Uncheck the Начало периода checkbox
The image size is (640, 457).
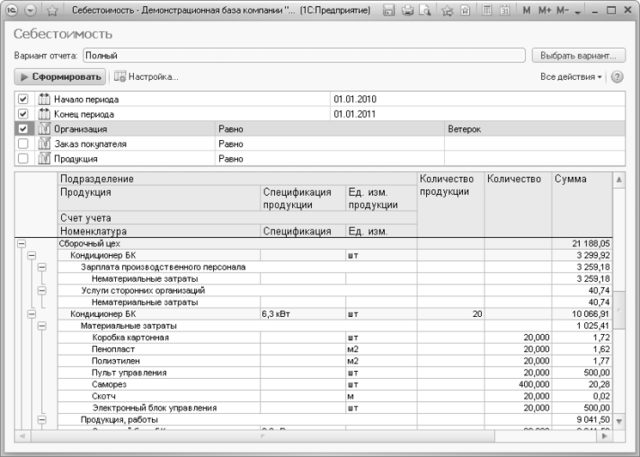point(23,99)
